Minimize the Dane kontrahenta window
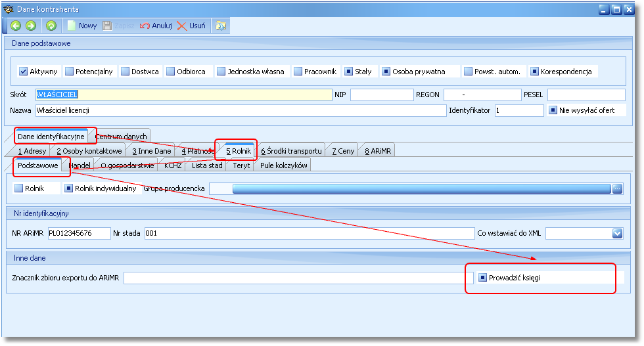644x346 pixels. 604,9
